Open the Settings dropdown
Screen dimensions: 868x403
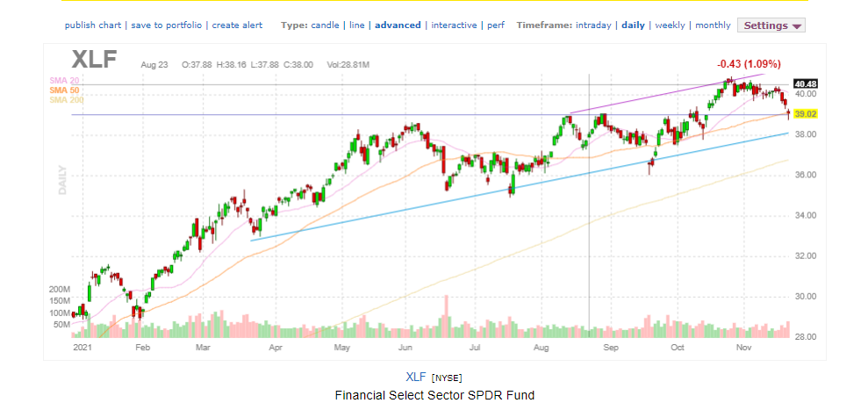click(771, 25)
